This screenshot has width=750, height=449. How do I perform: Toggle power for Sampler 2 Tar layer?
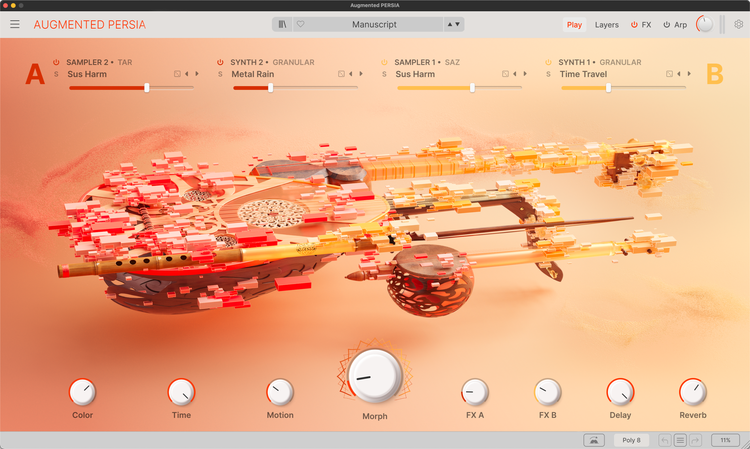point(56,62)
